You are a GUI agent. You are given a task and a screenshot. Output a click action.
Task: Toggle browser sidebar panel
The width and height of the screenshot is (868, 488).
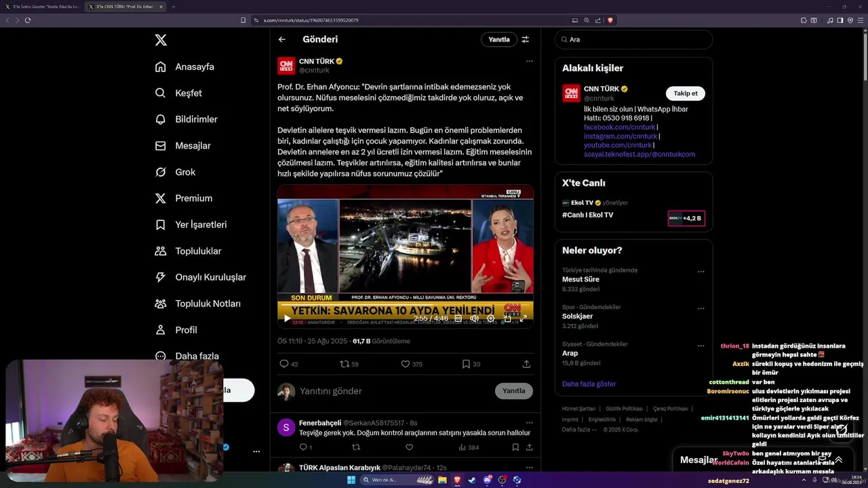[x=840, y=20]
